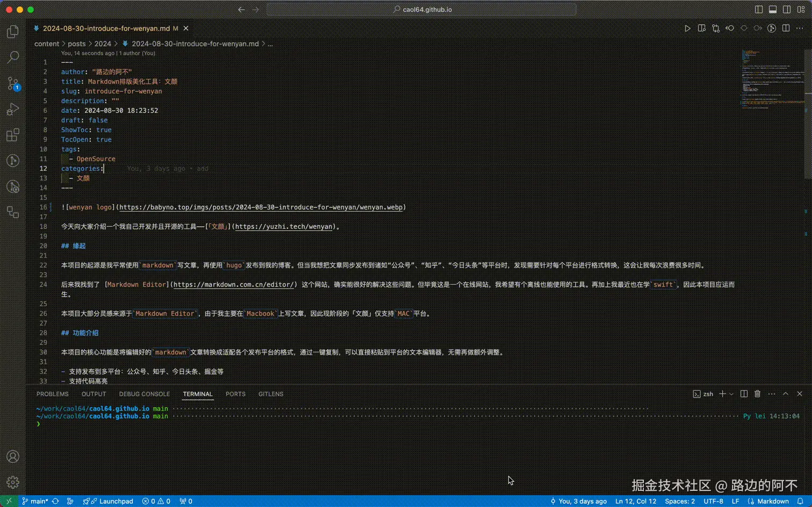Image resolution: width=812 pixels, height=507 pixels.
Task: Expand launch profile dropdown next to new terminal
Action: click(x=731, y=394)
